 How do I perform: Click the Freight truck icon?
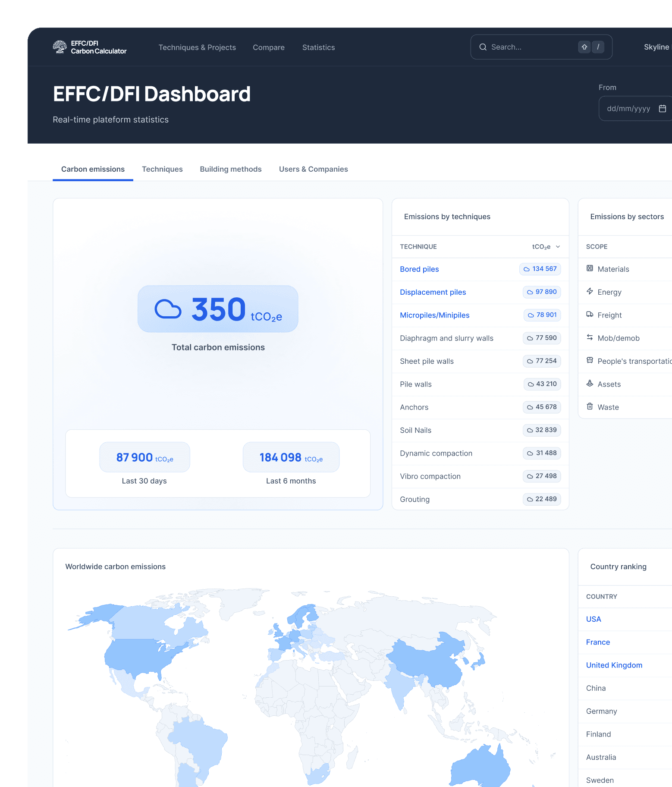590,314
